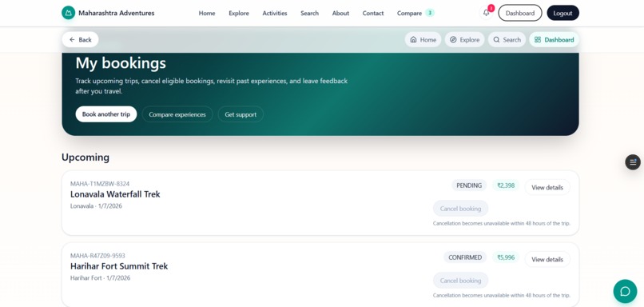Viewport: 644px width, 307px height.
Task: Open Activities in the top navigation
Action: tap(275, 13)
